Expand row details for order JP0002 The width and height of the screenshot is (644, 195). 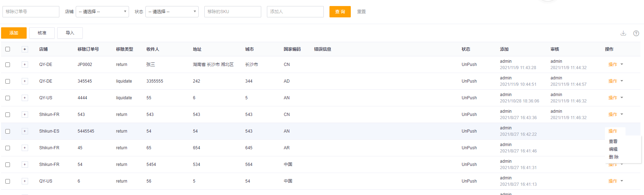(25, 65)
